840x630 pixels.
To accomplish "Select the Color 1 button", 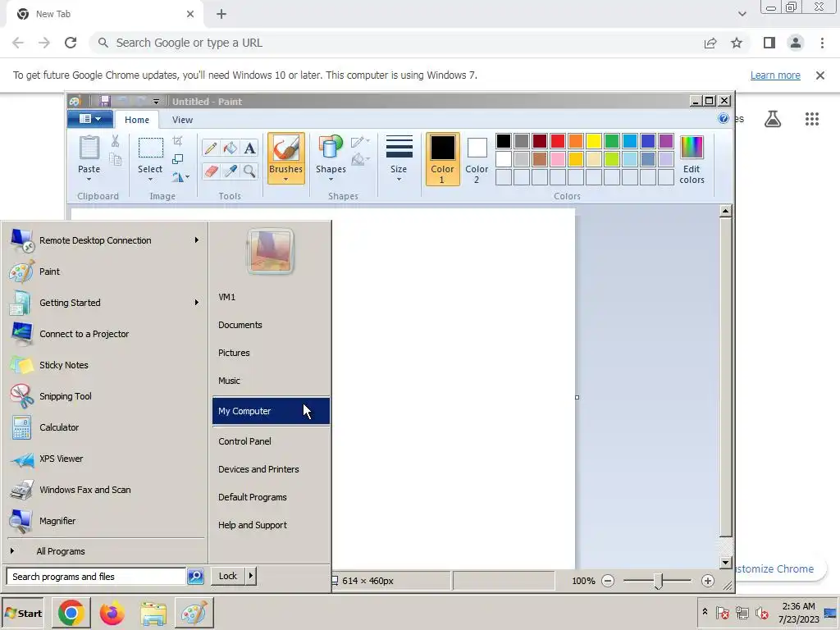I will (x=442, y=159).
